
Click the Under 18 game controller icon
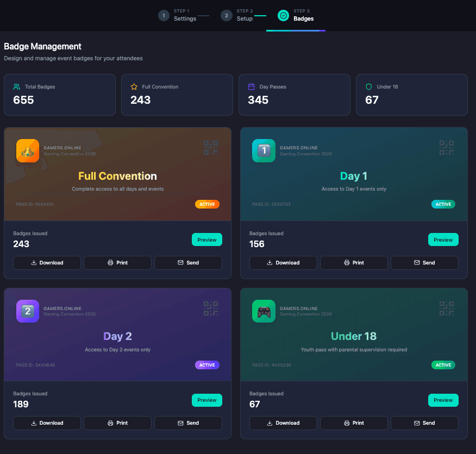pyautogui.click(x=264, y=311)
